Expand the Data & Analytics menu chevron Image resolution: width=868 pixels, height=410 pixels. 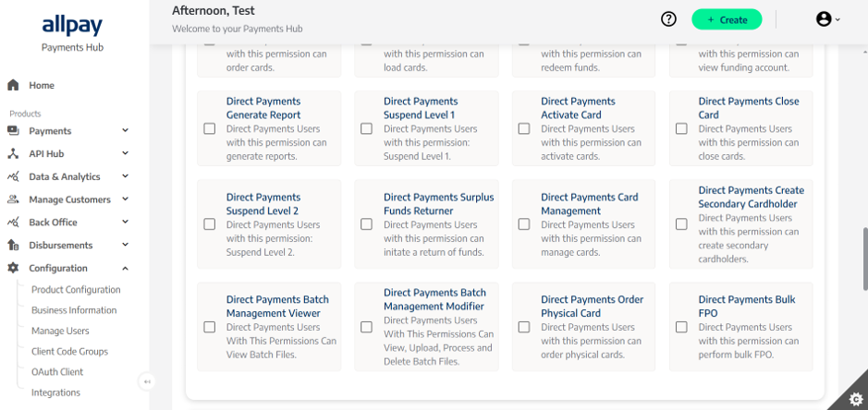click(x=125, y=176)
